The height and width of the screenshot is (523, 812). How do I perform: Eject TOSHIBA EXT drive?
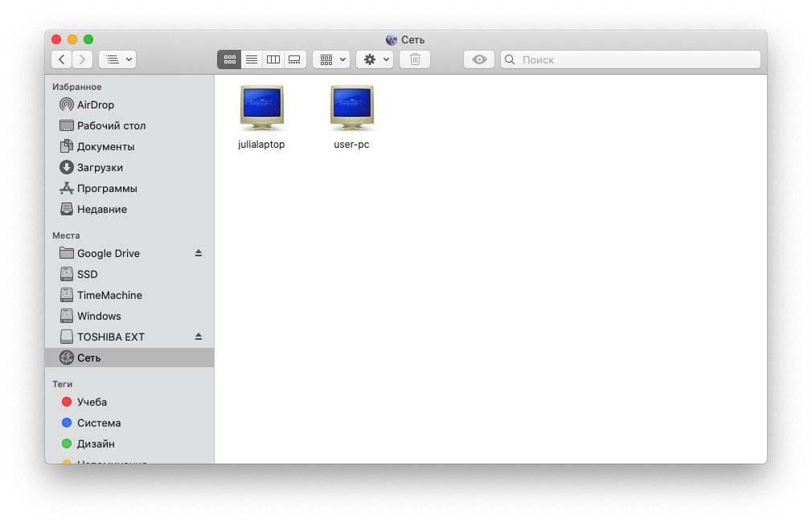click(199, 337)
